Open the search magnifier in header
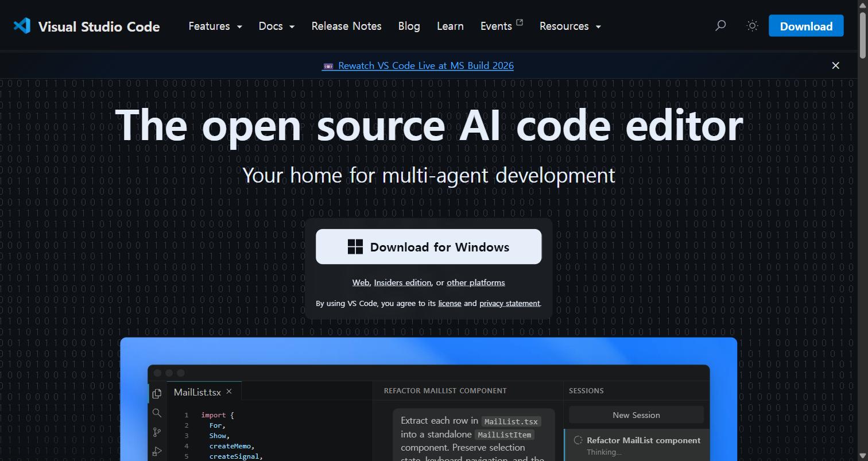 720,26
